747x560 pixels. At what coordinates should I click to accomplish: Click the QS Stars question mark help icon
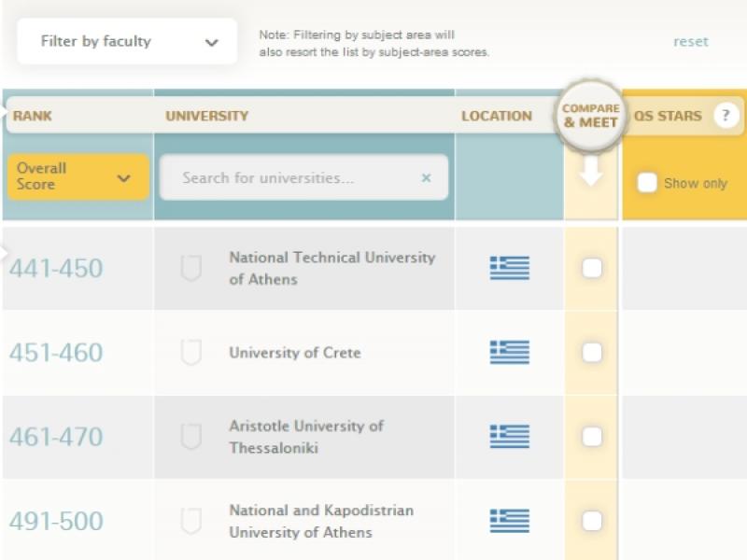[x=726, y=116]
